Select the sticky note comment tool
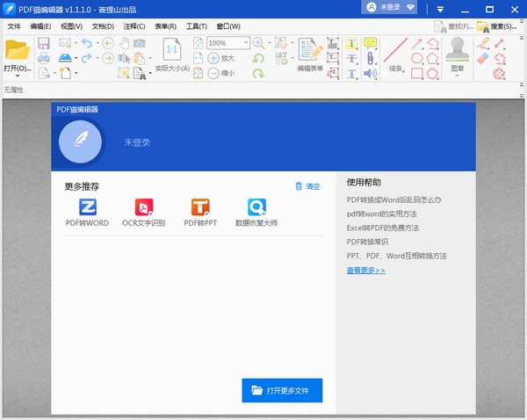This screenshot has width=527, height=420. (370, 43)
